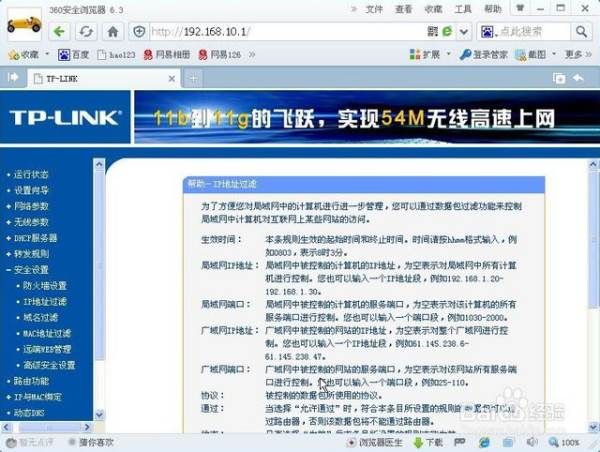The height and width of the screenshot is (452, 600).
Task: Open the 扩展 extensions button
Action: click(x=425, y=55)
